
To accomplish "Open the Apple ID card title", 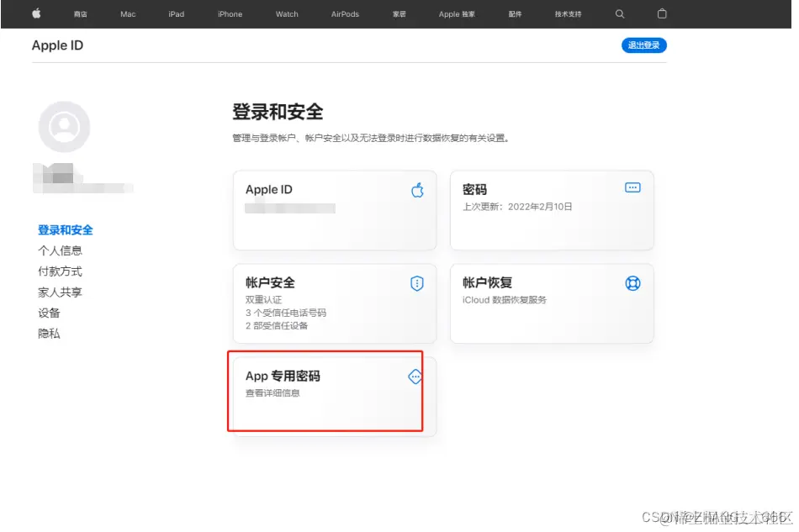I will [x=269, y=189].
